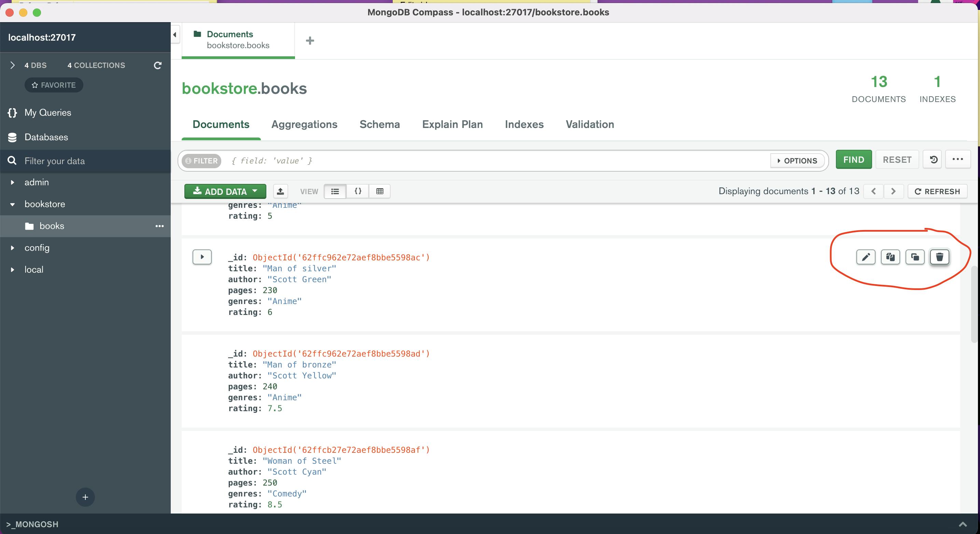Switch to JSON view
980x534 pixels.
click(358, 191)
